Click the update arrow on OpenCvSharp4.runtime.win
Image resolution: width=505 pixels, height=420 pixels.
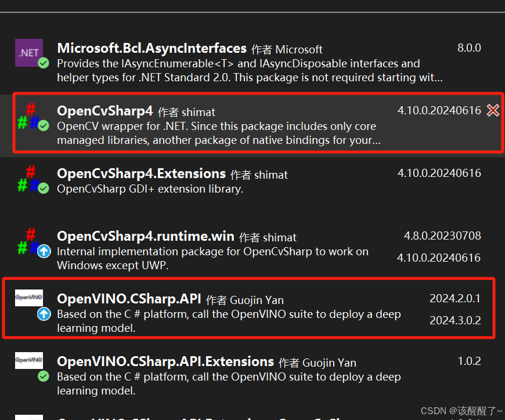point(44,251)
